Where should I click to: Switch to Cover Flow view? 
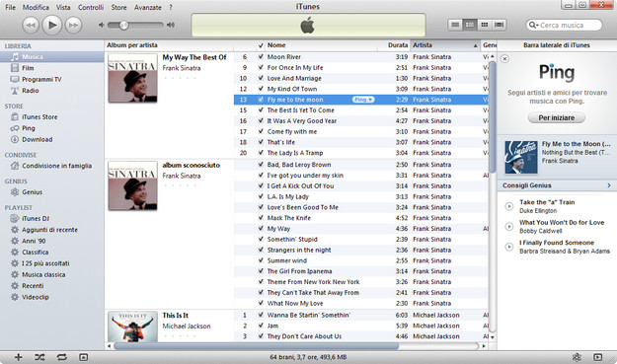pos(499,25)
